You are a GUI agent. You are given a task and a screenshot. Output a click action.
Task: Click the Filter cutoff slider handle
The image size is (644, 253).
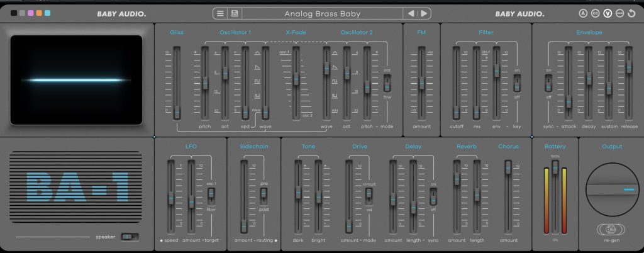[457, 111]
